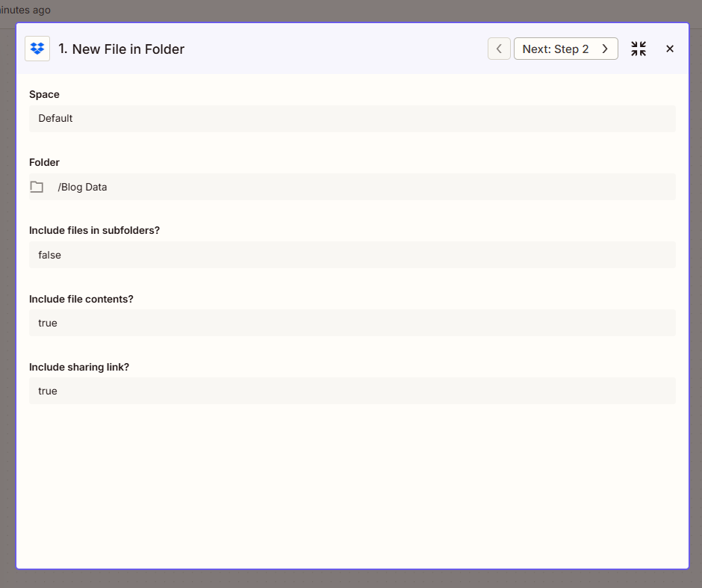This screenshot has height=588, width=702.
Task: Click the step title New File in Folder
Action: point(122,49)
